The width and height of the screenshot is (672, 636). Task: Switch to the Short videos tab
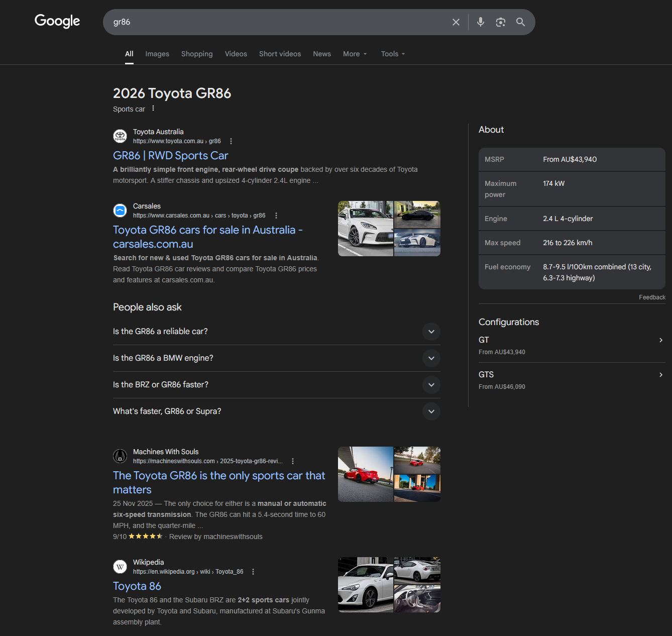(280, 54)
